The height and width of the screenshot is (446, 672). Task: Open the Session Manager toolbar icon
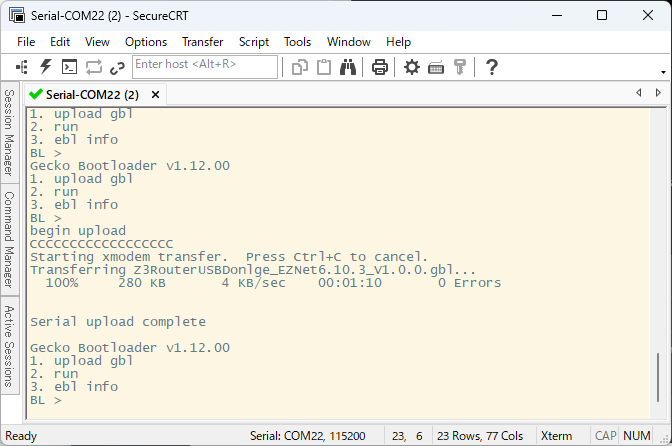click(x=22, y=67)
